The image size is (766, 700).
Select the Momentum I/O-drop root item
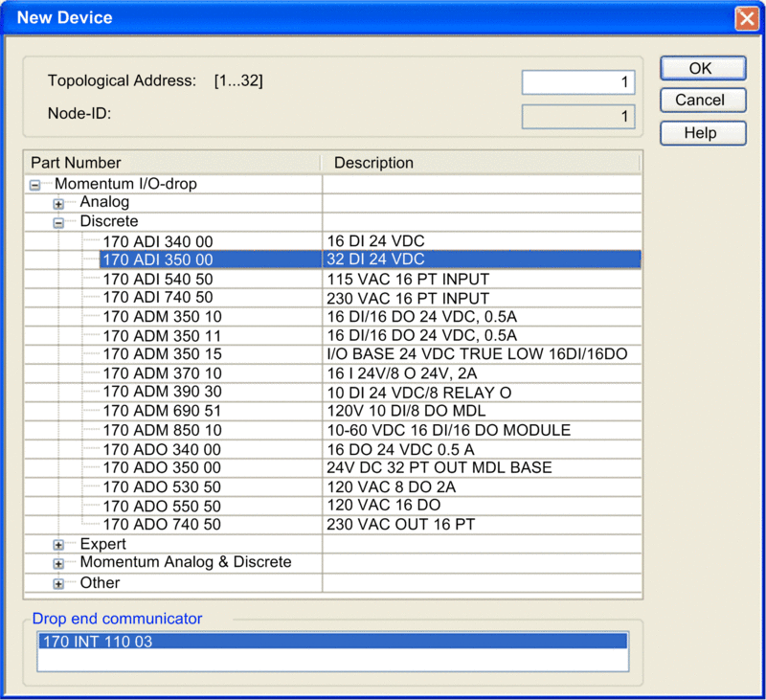click(x=125, y=184)
